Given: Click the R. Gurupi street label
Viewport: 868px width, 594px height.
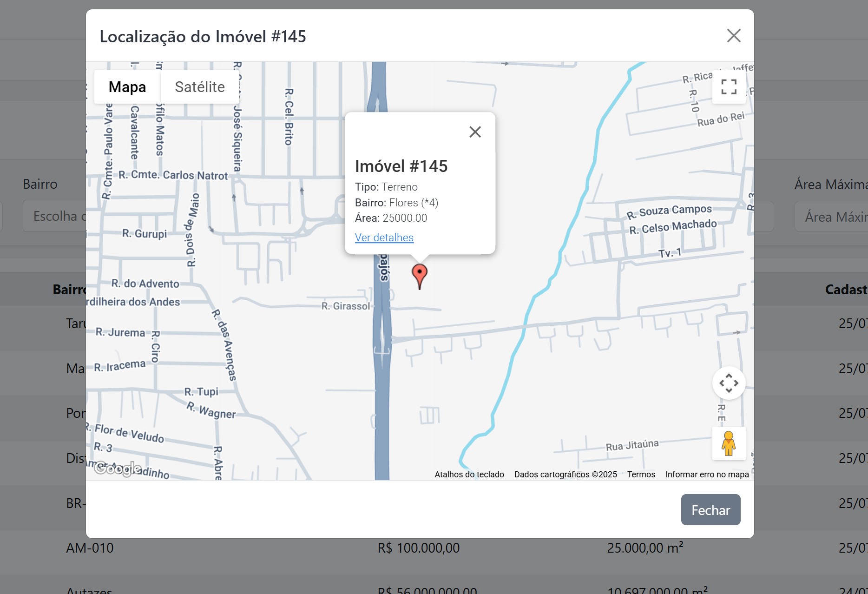Looking at the screenshot, I should [145, 233].
